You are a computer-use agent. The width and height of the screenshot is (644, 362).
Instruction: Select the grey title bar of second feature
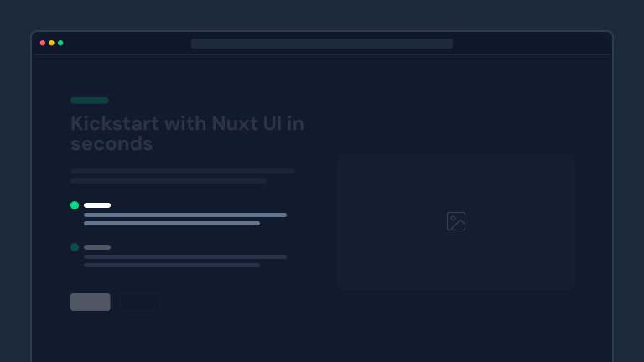97,247
